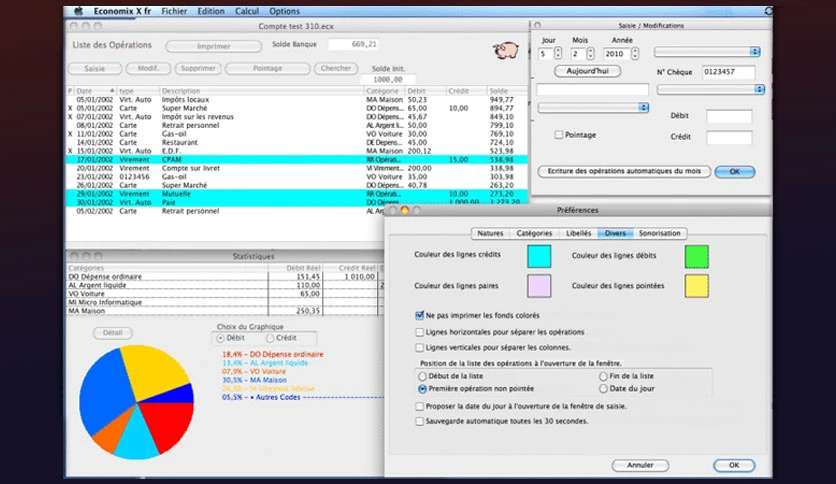Select Fin de la liste radio button

(603, 376)
